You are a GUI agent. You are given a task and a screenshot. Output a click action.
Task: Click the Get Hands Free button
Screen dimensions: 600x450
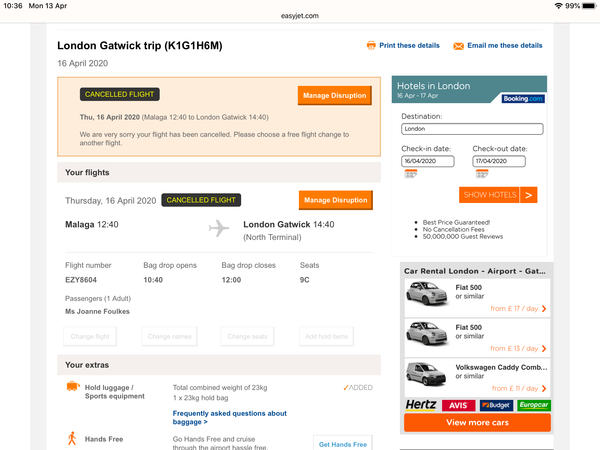343,444
